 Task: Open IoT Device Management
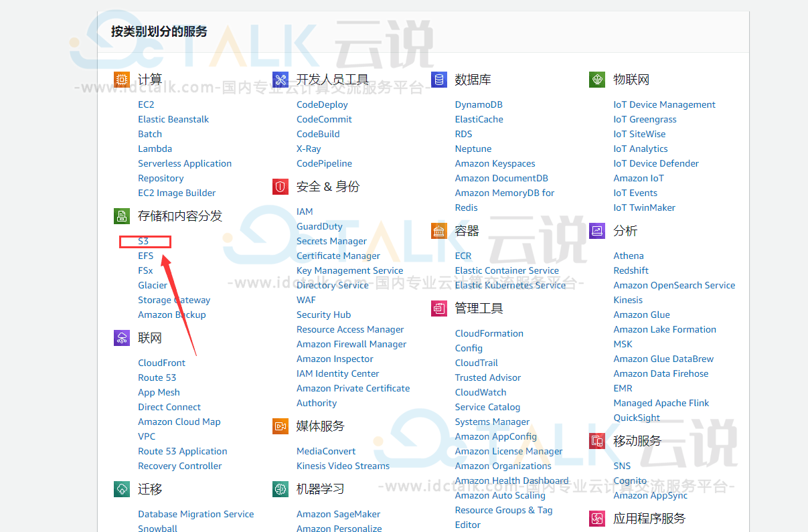[x=665, y=104]
